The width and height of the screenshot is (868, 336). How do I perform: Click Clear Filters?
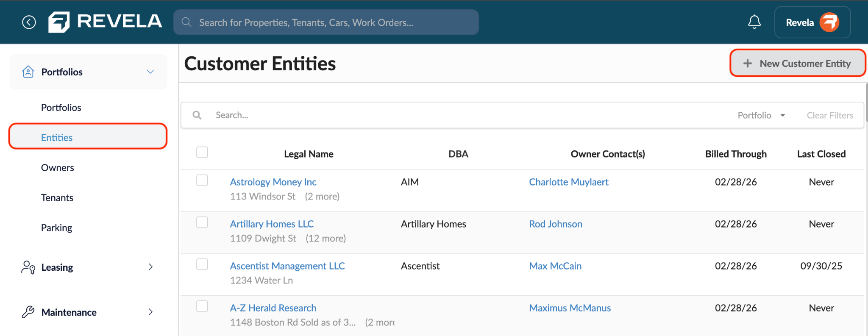(830, 115)
